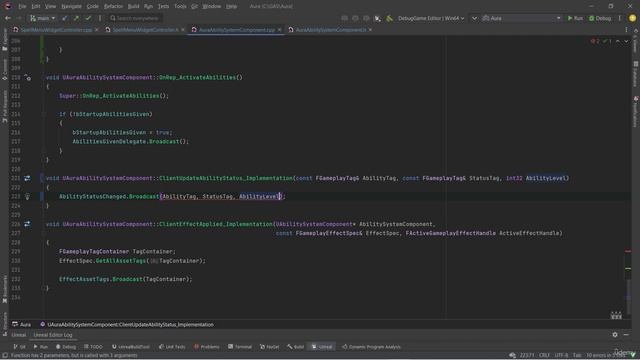Click the UTF-8 encoding status

pos(562,356)
